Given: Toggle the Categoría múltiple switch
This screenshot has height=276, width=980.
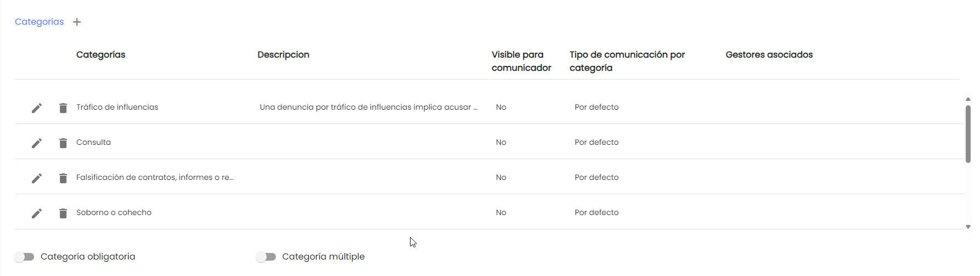Looking at the screenshot, I should click(x=266, y=257).
